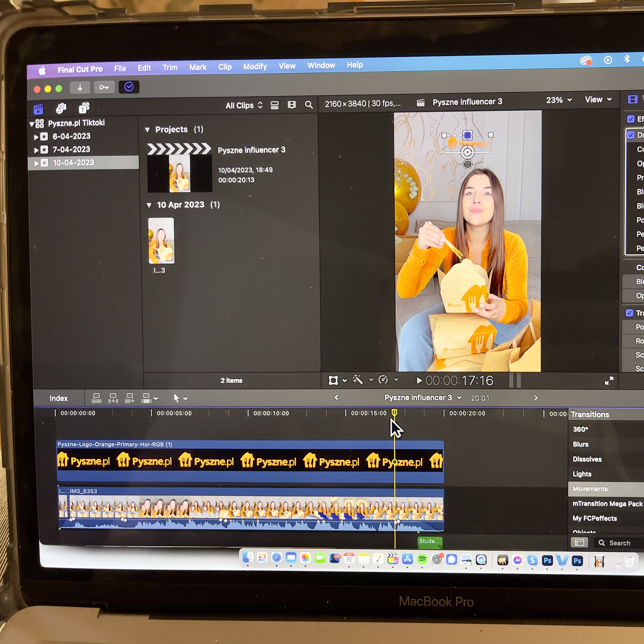The height and width of the screenshot is (644, 644).
Task: Open the timeline Index button
Action: (x=59, y=398)
